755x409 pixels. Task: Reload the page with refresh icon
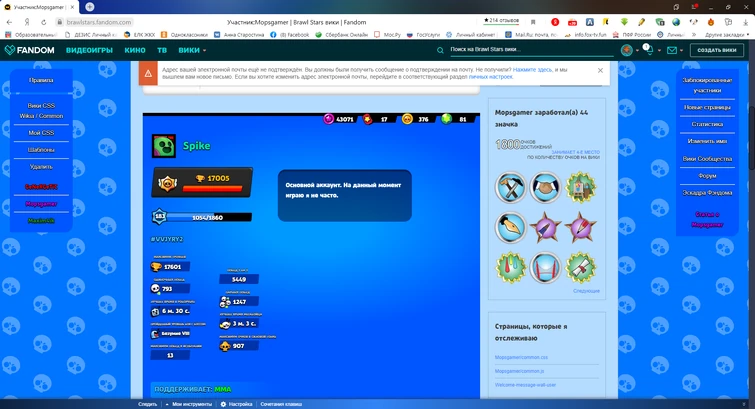pyautogui.click(x=43, y=22)
